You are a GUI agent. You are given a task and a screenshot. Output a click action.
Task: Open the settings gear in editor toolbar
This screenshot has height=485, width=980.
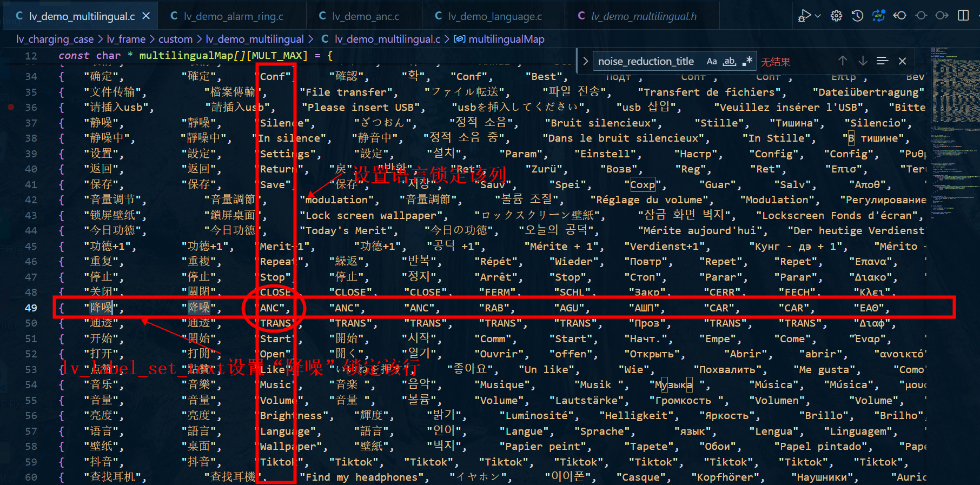coord(836,16)
